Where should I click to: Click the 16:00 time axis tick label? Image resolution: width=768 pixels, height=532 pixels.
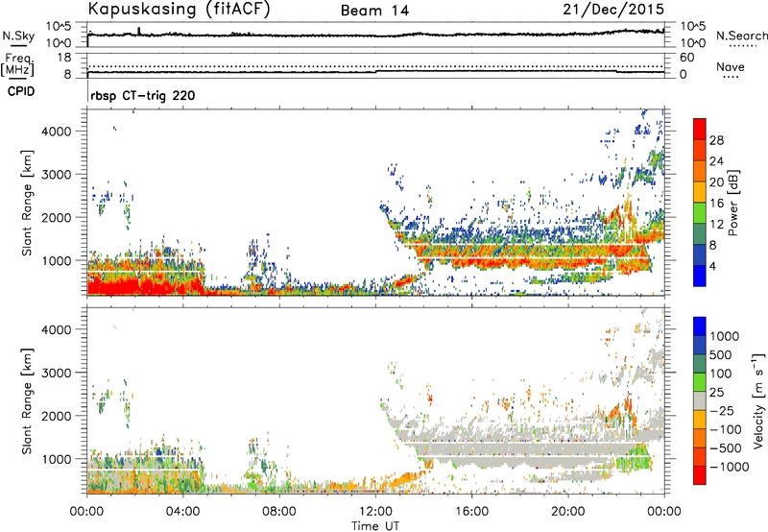click(x=471, y=511)
